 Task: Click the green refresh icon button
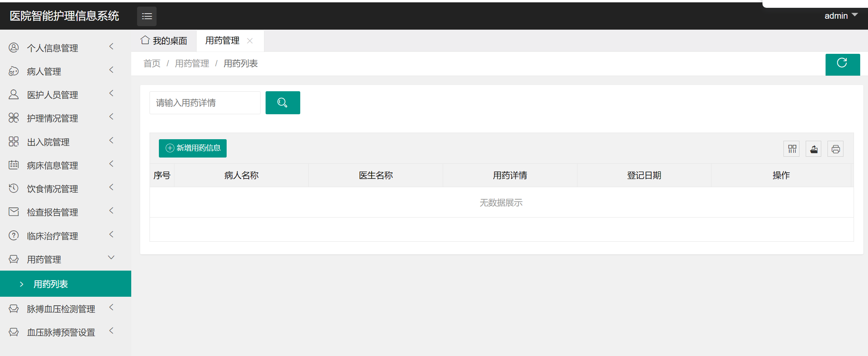click(x=842, y=64)
